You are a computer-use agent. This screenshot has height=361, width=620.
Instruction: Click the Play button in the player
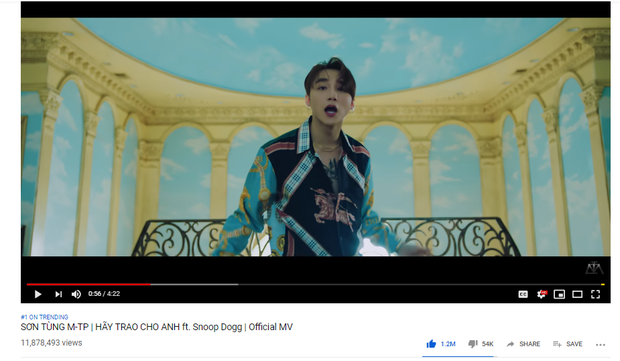(x=38, y=294)
